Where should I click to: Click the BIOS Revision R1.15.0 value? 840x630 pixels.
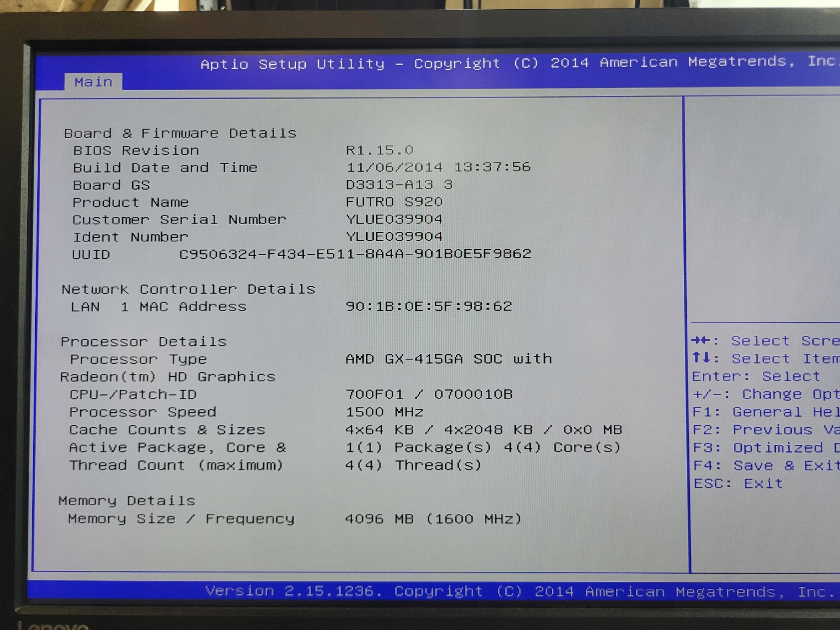tap(379, 150)
